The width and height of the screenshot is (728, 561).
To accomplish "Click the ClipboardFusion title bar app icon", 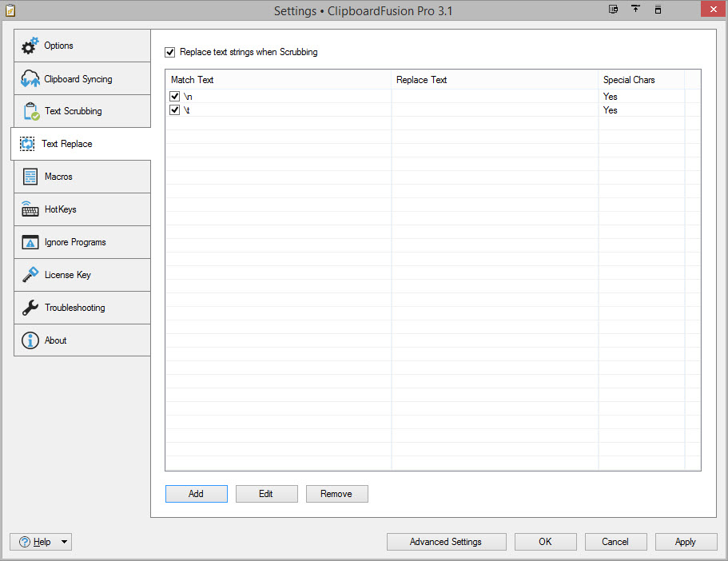I will (x=10, y=10).
